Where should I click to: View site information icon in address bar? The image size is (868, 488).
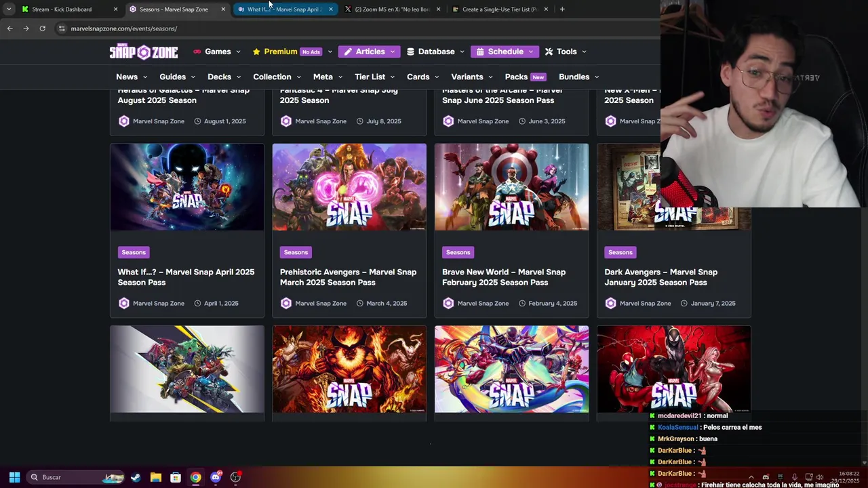pyautogui.click(x=62, y=28)
